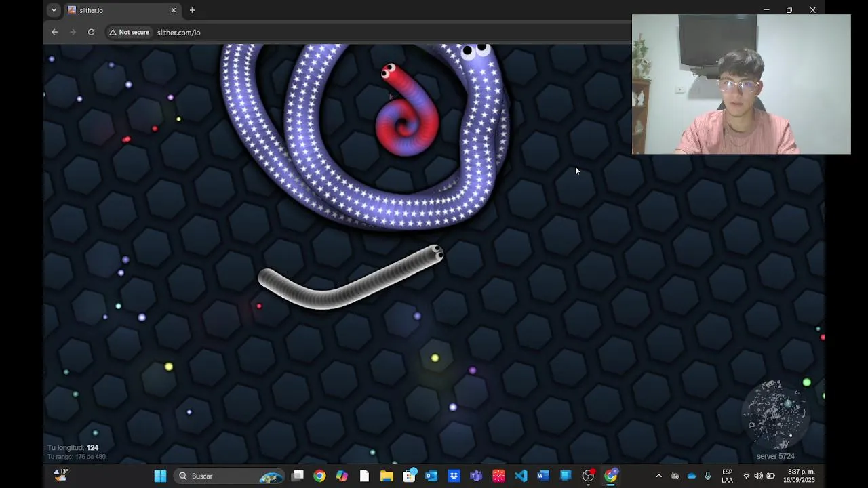This screenshot has width=868, height=488.
Task: Open the weather widget showing 13°
Action: click(61, 475)
